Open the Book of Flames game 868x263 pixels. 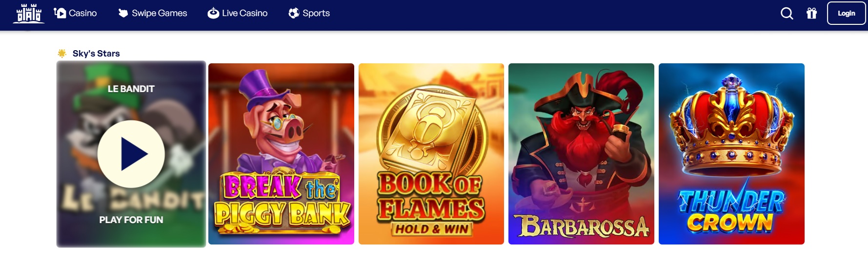tap(431, 154)
